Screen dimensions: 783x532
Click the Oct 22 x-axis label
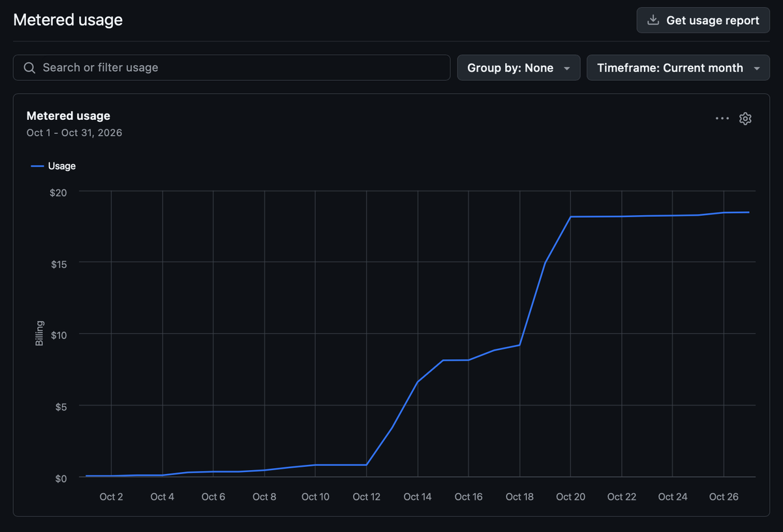point(622,497)
